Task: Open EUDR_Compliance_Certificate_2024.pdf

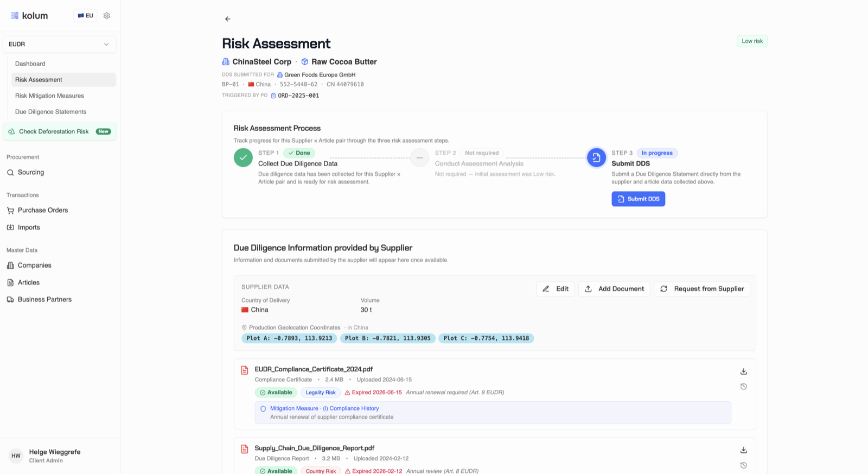Action: point(314,369)
